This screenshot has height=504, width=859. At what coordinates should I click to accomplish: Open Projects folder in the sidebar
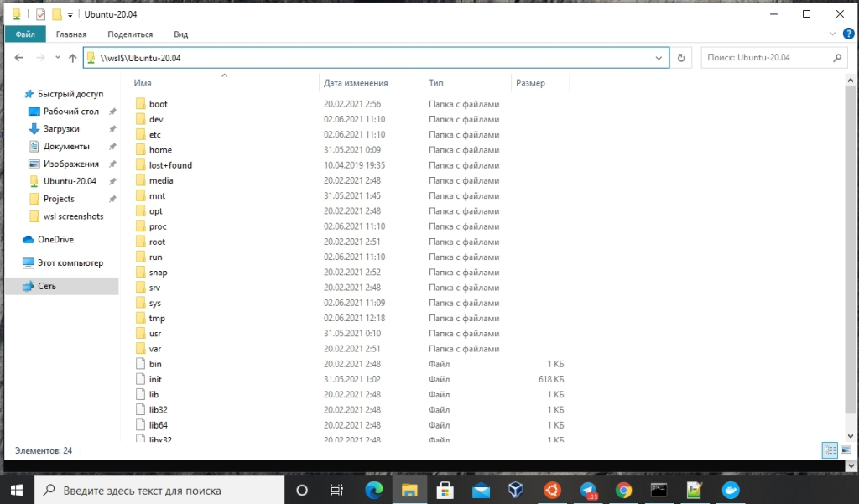click(59, 199)
